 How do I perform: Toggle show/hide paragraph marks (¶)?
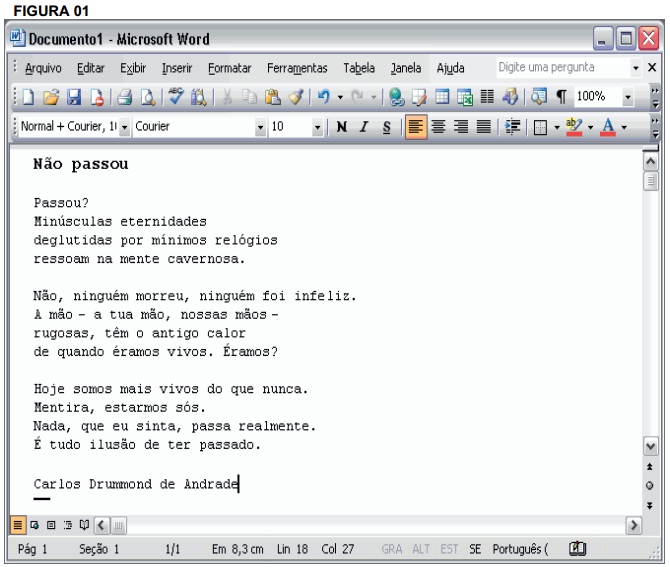pyautogui.click(x=561, y=97)
